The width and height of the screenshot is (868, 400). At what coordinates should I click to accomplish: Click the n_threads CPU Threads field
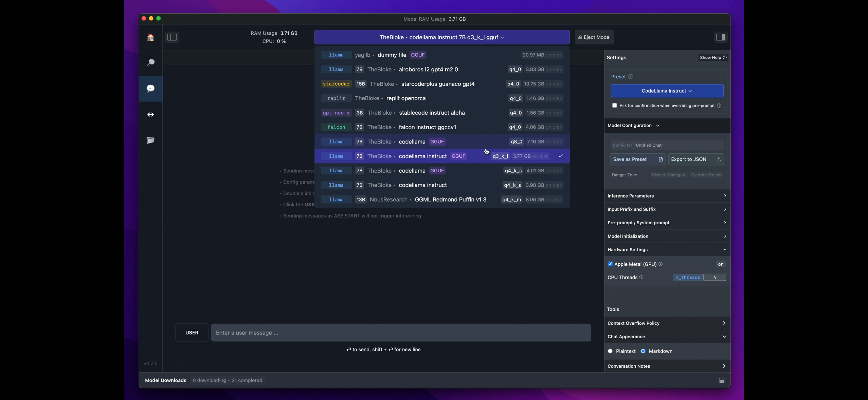tap(714, 278)
